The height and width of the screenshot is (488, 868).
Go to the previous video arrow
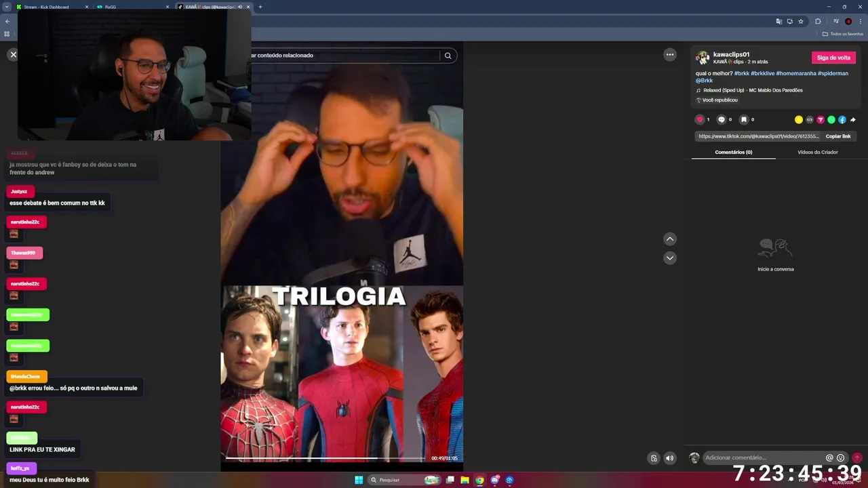point(670,239)
